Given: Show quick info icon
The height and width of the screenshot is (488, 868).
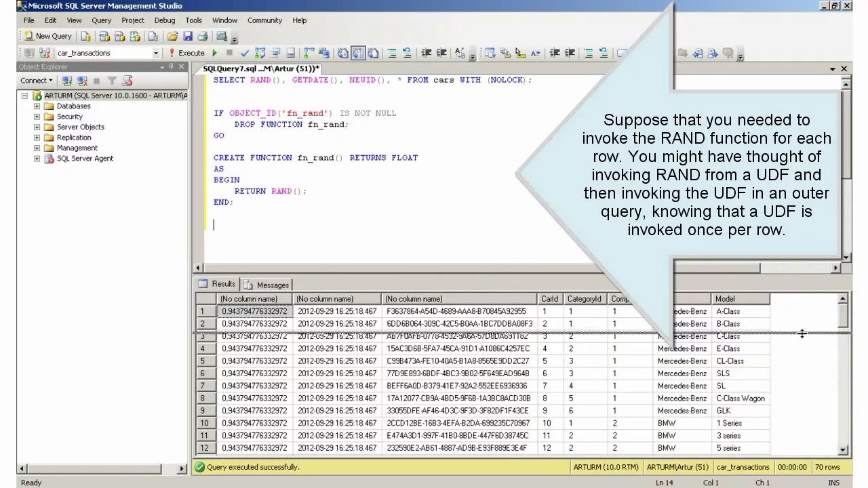Looking at the screenshot, I should click(x=520, y=53).
